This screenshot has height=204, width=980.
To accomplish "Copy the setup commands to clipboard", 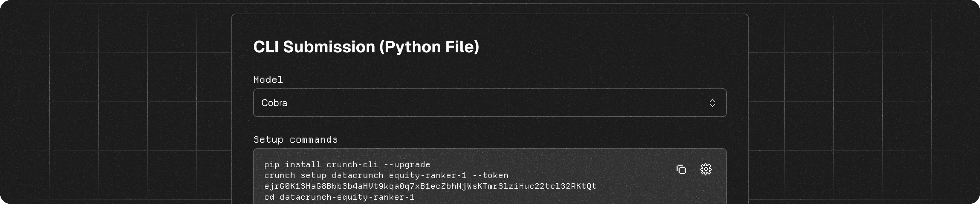I will [x=681, y=169].
